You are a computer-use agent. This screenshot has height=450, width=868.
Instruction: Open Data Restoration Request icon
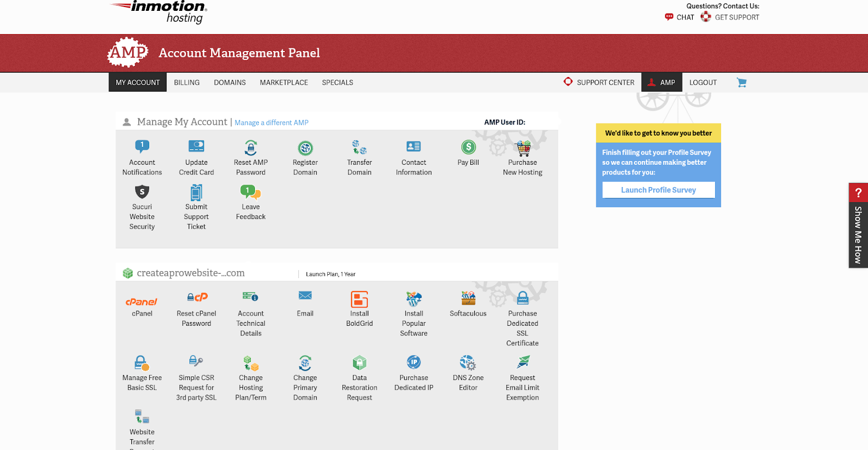point(360,362)
